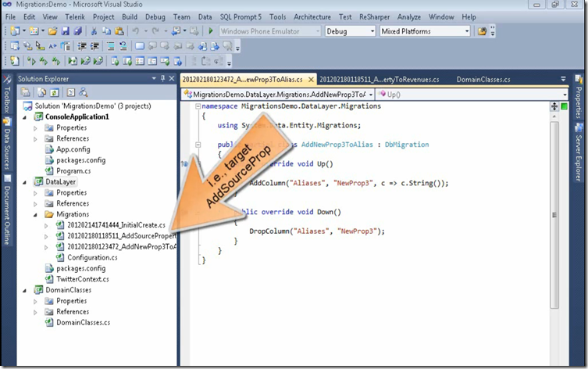Open the Server Explorer side tab

579,154
